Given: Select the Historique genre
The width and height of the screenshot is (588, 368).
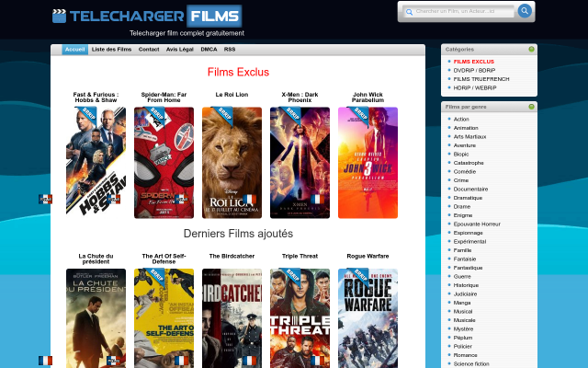Looking at the screenshot, I should coord(466,285).
